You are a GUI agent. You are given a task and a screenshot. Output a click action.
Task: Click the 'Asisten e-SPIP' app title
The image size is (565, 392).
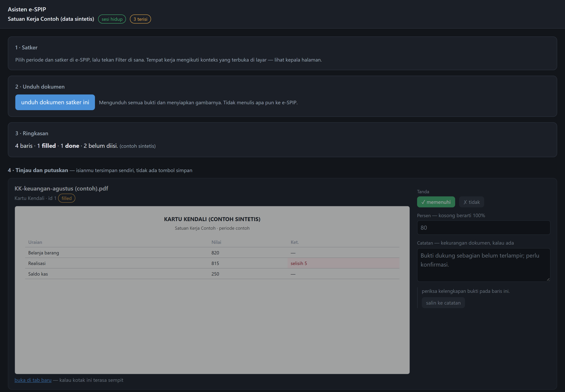[x=27, y=9]
